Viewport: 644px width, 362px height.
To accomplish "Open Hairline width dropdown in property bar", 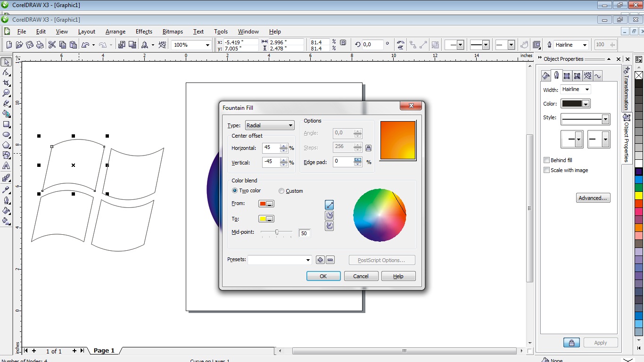I will (585, 45).
